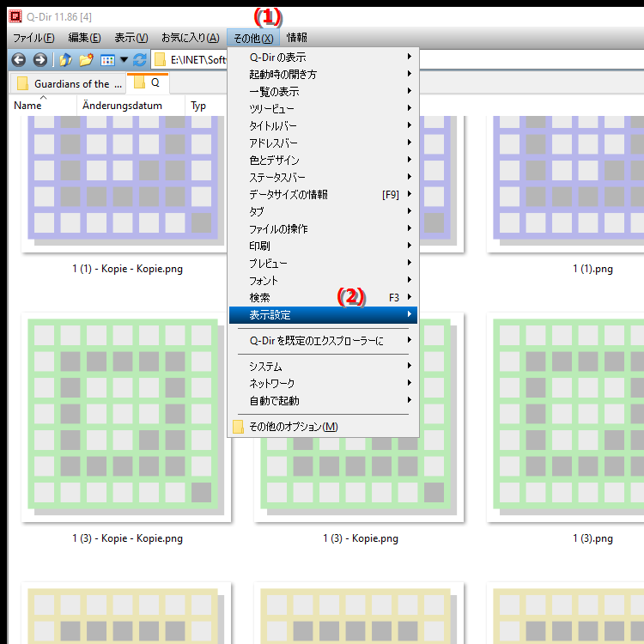Viewport: 644px width, 644px height.
Task: Click the up-one-folder icon
Action: click(65, 60)
